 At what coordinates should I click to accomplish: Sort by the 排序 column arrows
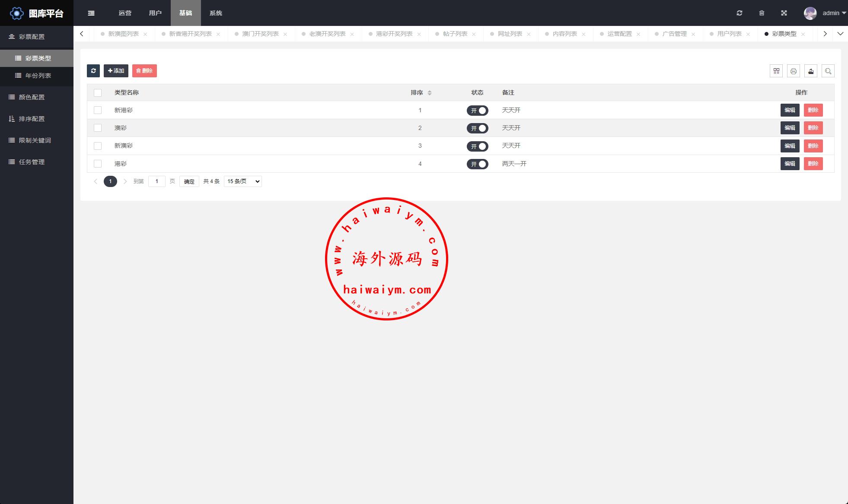430,93
